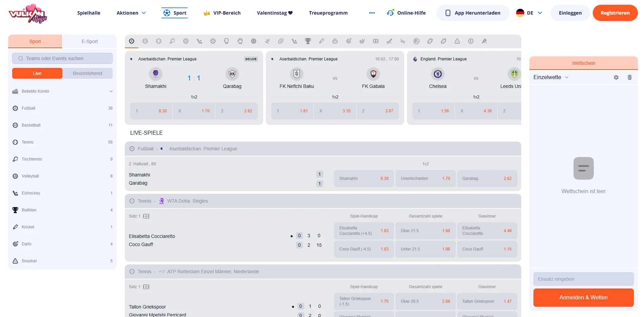Select the football icon in sports bar
The image size is (644, 317).
(x=132, y=41)
